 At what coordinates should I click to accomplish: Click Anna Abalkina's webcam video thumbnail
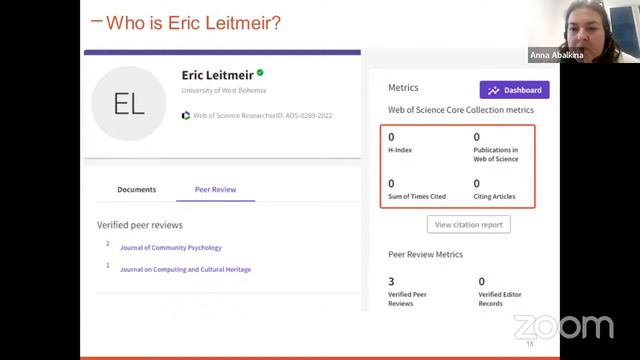tap(584, 31)
